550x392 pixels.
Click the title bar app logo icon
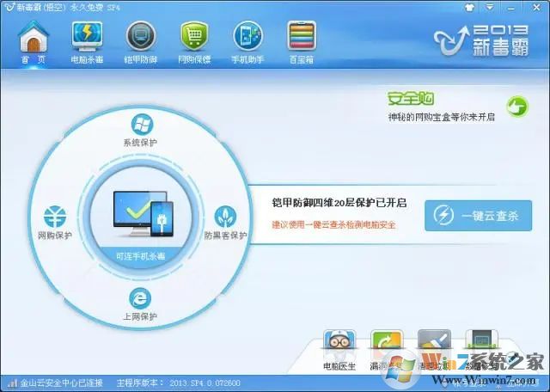tap(9, 7)
